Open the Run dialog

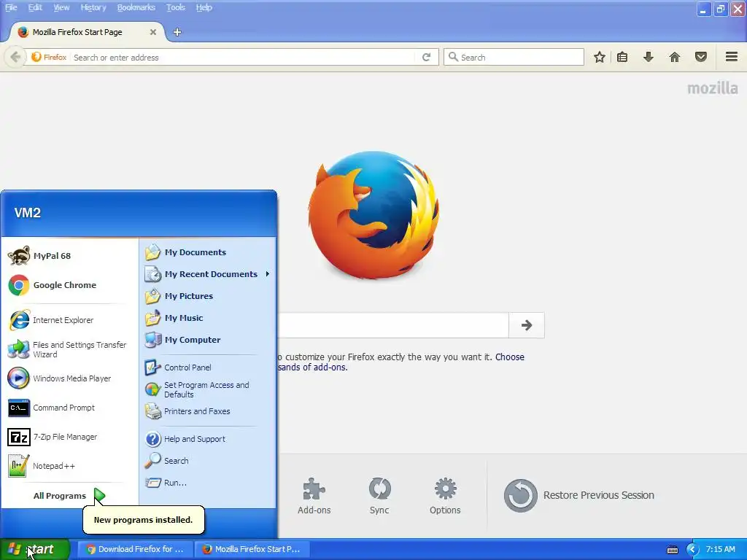208,483
